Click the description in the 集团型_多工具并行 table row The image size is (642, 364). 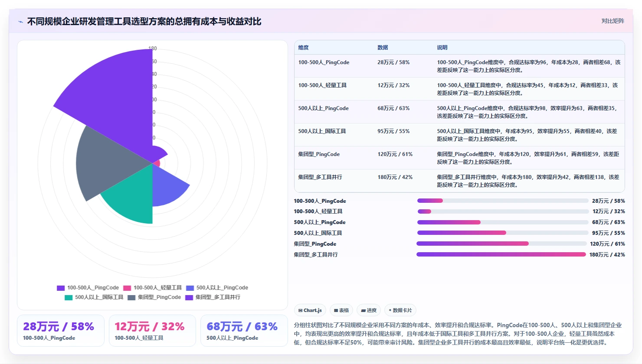click(x=528, y=181)
